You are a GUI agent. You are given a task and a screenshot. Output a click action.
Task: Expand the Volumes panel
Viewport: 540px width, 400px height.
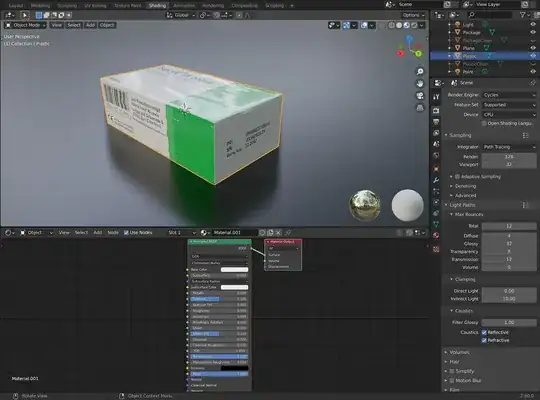459,352
